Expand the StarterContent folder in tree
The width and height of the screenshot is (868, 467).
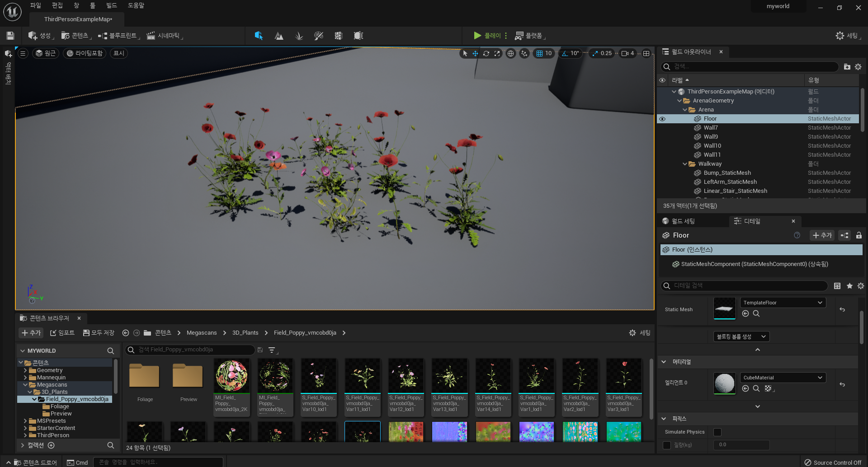click(x=25, y=428)
